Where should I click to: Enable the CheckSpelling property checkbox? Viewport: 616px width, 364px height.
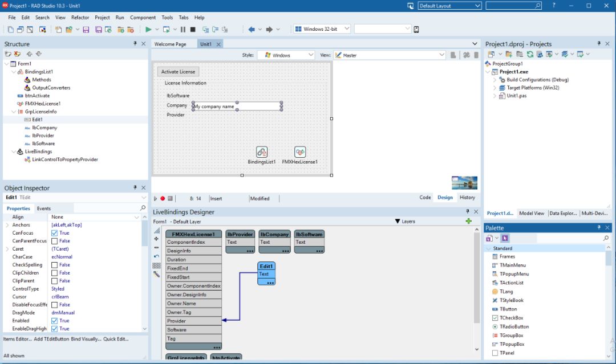coord(55,265)
